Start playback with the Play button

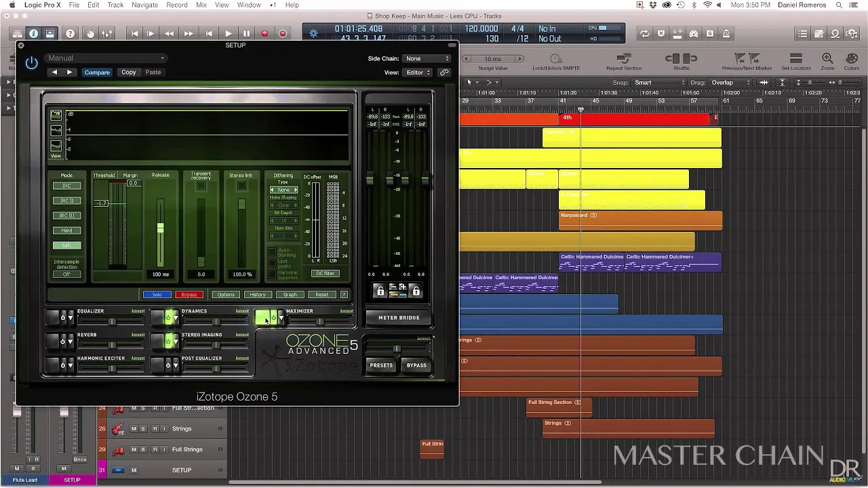[x=229, y=33]
